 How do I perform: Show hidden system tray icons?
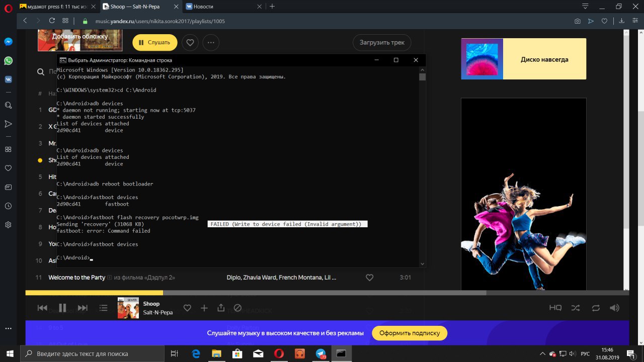(543, 353)
